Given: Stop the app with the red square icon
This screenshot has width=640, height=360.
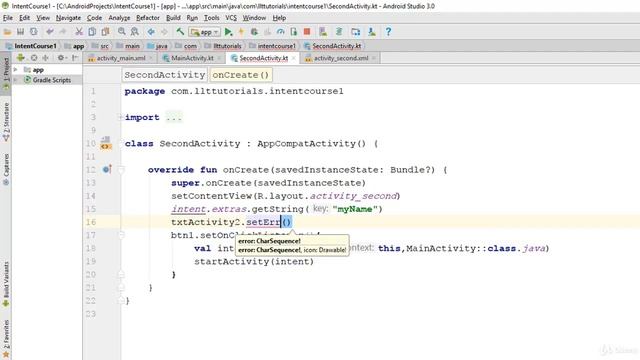Looking at the screenshot, I should point(307,32).
